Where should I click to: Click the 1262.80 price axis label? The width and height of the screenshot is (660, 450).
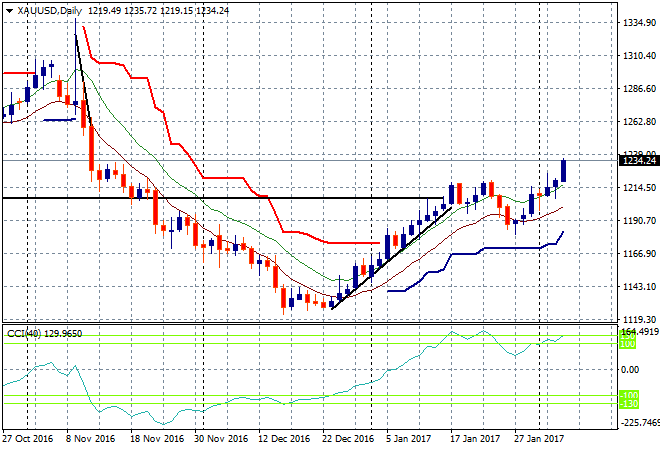point(639,122)
